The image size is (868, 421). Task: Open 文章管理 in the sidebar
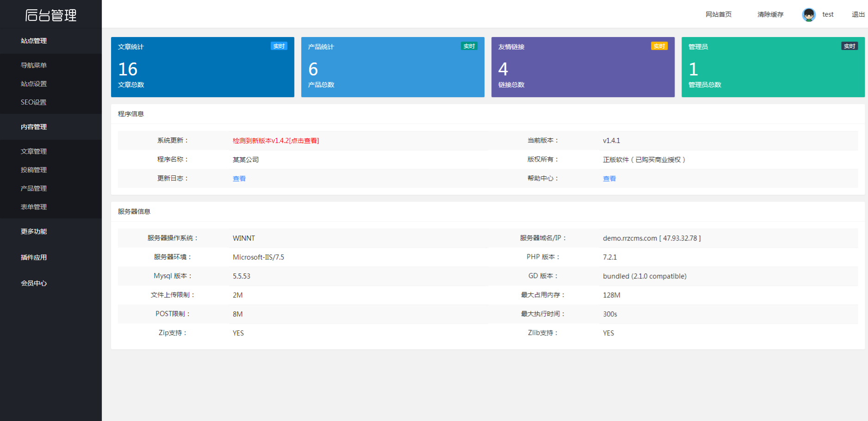(x=33, y=151)
